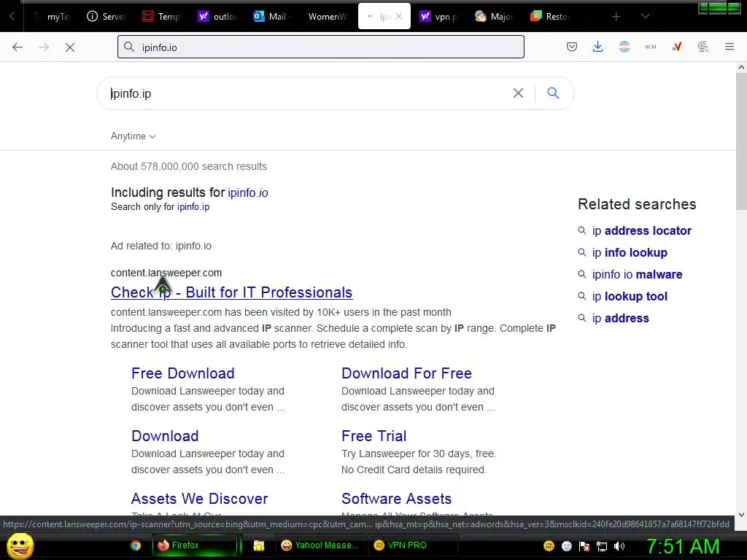Open the Firefox hamburger application menu
This screenshot has height=560, width=747.
[729, 47]
